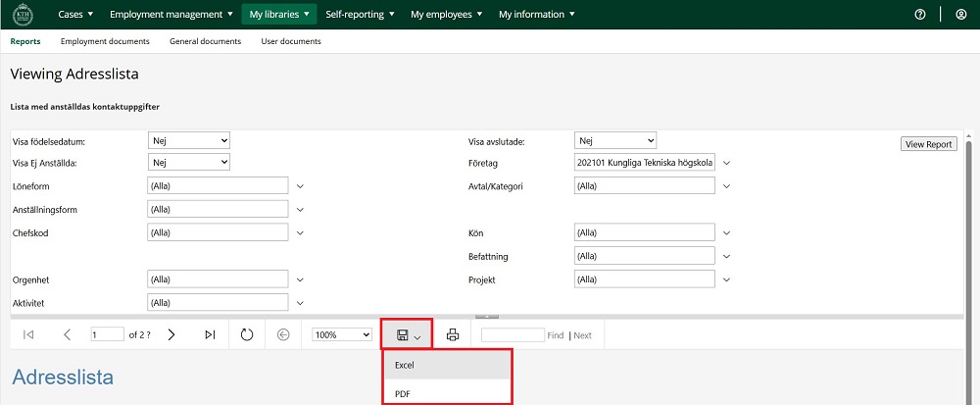Refresh the report with the reload icon
This screenshot has width=980, height=405.
[x=247, y=335]
